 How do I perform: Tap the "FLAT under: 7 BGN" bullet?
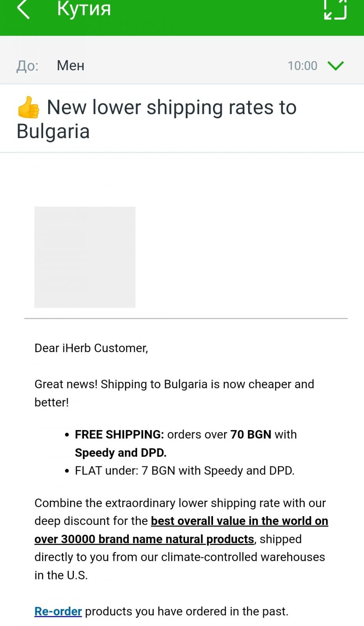pyautogui.click(x=185, y=471)
